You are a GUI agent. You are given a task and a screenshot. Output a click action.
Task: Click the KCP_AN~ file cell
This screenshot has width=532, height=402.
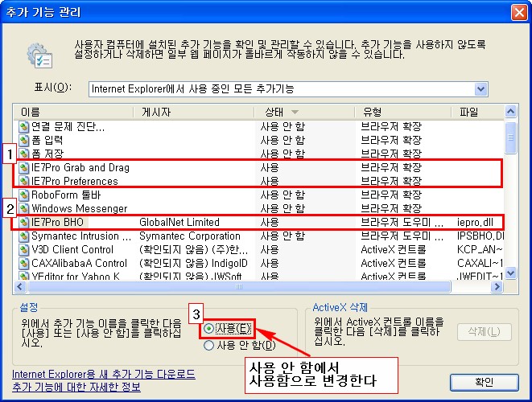(480, 249)
